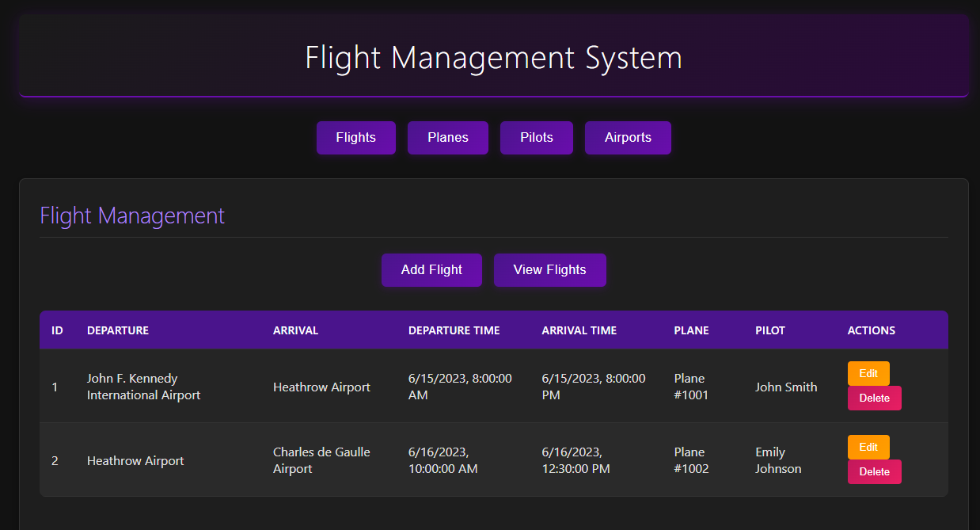Edit the John Smith flight

pos(868,373)
